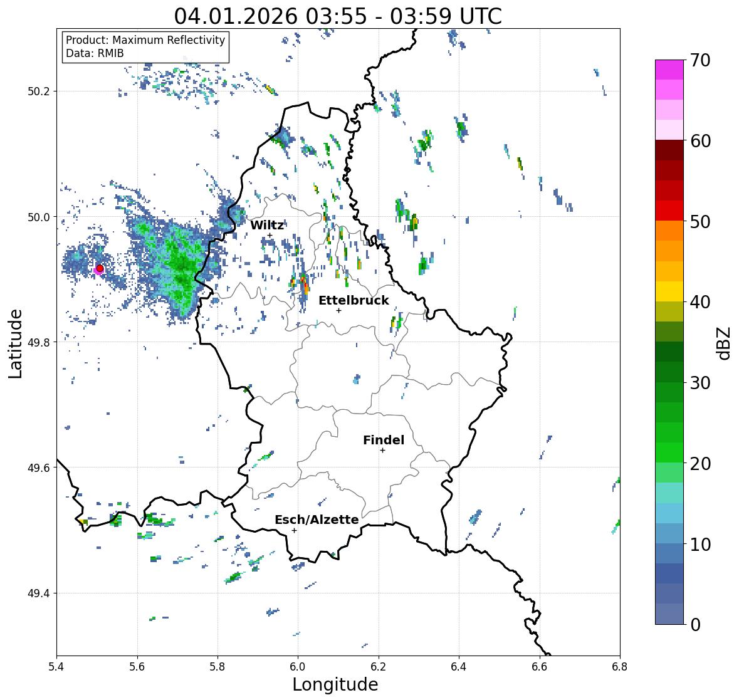Click the bright red swatch just above the 50 tick
The height and width of the screenshot is (700, 739).
669,211
